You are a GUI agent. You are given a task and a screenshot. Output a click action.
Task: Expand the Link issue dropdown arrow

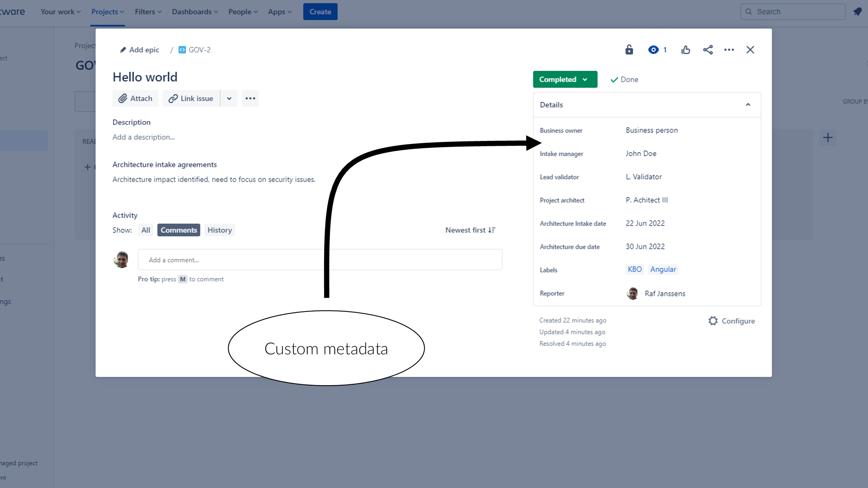[229, 98]
